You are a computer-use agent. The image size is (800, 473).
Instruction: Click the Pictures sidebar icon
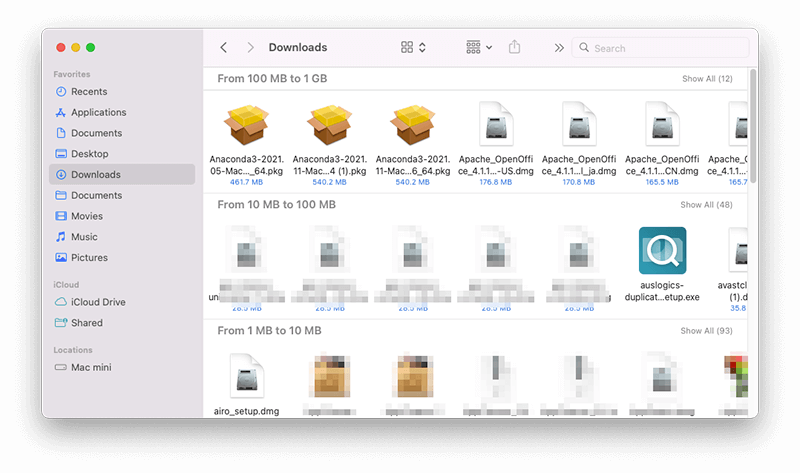tap(61, 258)
